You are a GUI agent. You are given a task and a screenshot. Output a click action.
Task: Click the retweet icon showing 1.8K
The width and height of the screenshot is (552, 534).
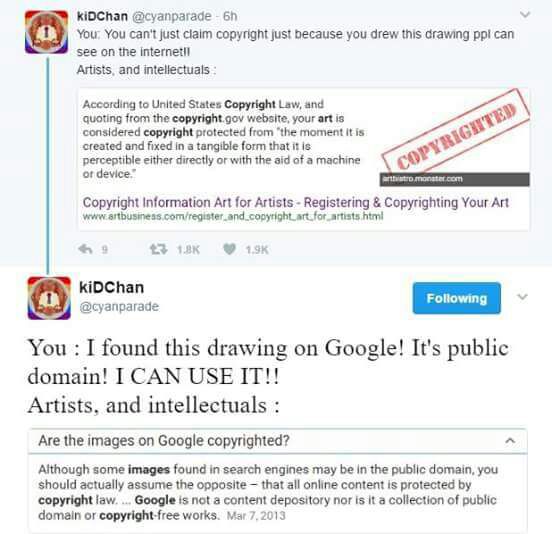click(x=158, y=249)
